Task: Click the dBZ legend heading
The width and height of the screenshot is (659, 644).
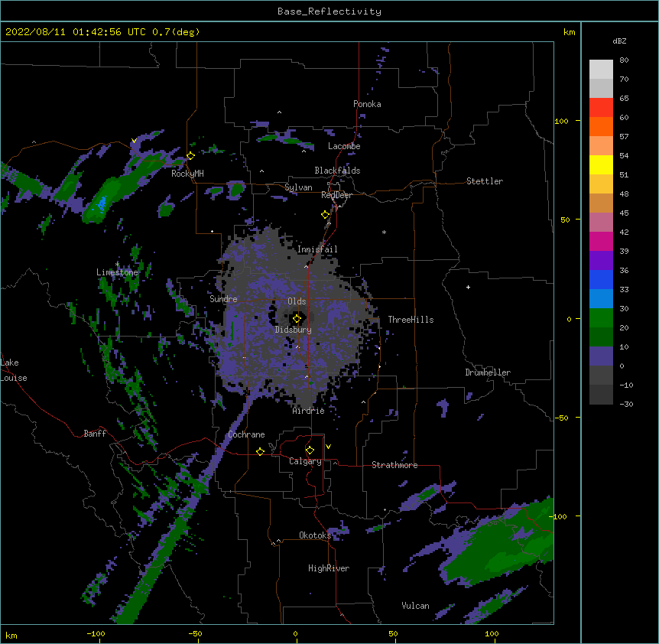Action: pos(619,41)
